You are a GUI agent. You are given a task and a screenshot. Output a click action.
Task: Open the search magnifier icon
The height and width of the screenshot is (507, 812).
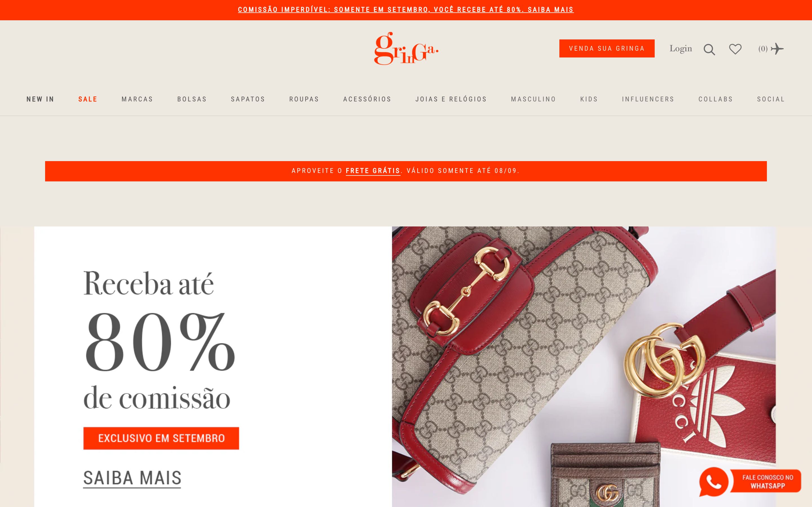(x=709, y=49)
